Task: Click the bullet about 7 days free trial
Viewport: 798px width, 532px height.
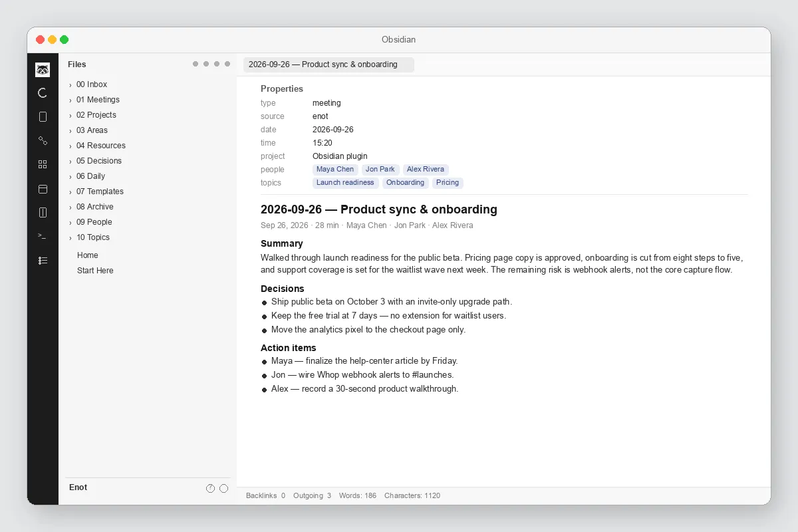Action: coord(389,316)
